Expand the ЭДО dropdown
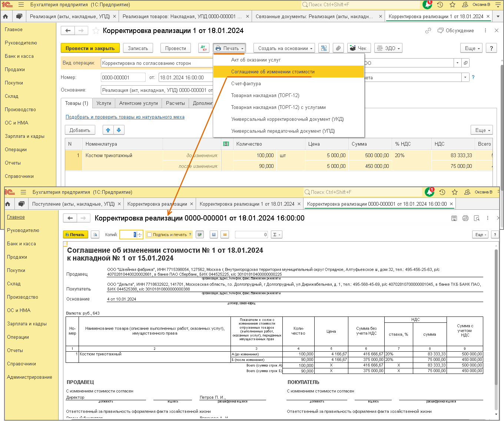The width and height of the screenshot is (504, 421). click(x=388, y=48)
